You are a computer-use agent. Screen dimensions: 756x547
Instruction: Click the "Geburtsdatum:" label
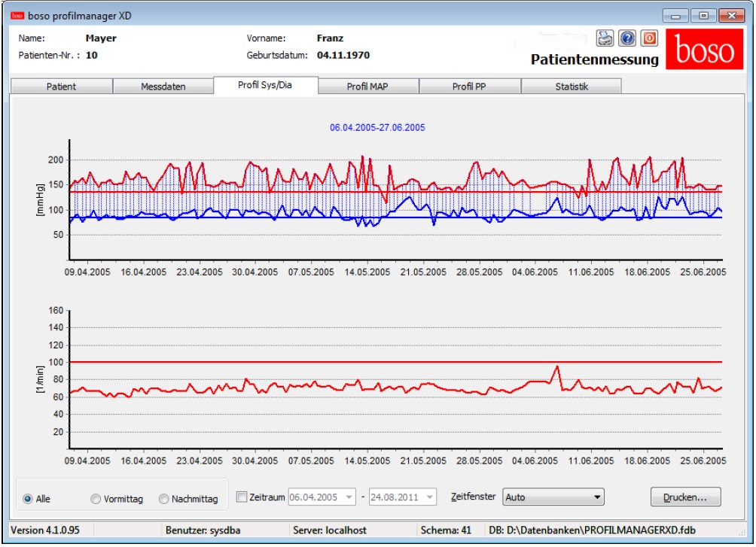(x=277, y=56)
